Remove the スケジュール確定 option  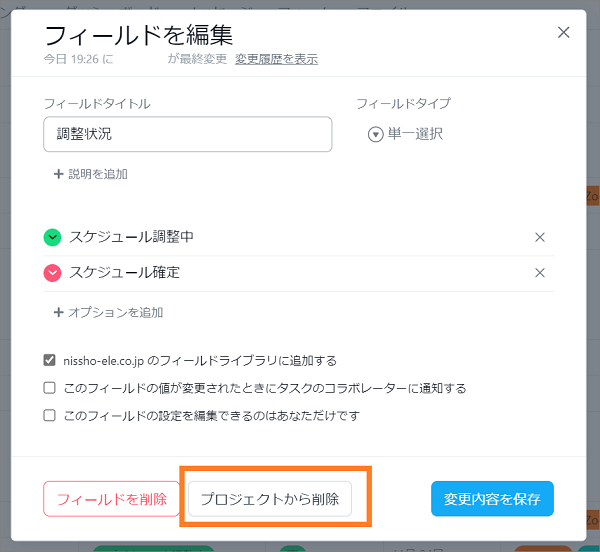click(540, 273)
